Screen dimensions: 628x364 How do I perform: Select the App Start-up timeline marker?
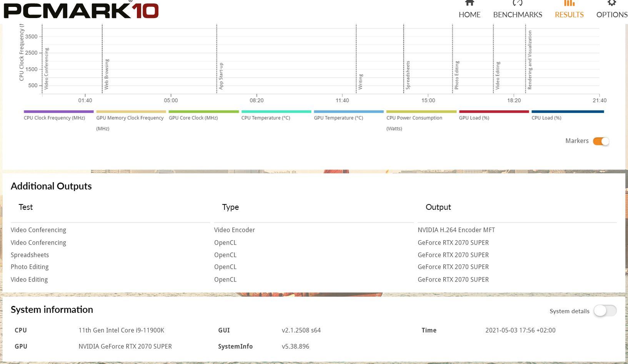pyautogui.click(x=221, y=76)
